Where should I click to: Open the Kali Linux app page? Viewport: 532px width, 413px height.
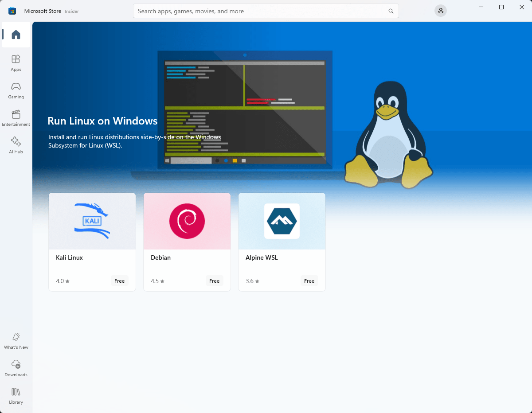(x=92, y=242)
